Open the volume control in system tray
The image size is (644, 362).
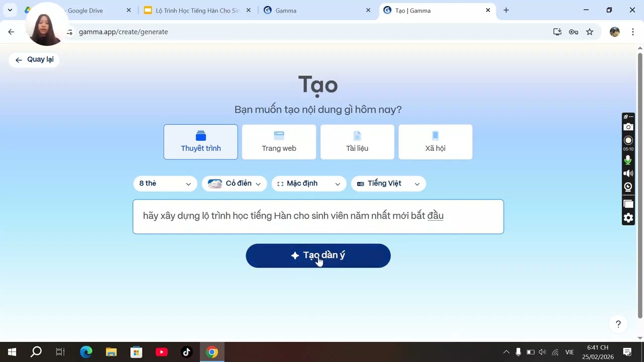542,352
